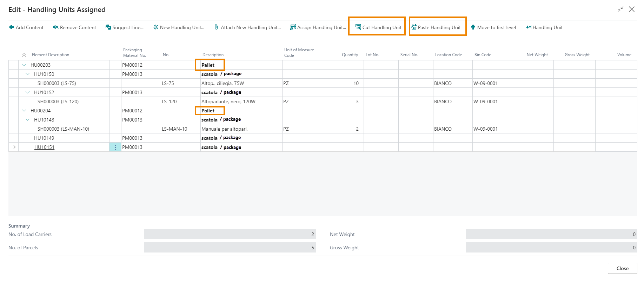Click the Move to first level arrow icon
Image resolution: width=644 pixels, height=282 pixels.
473,27
